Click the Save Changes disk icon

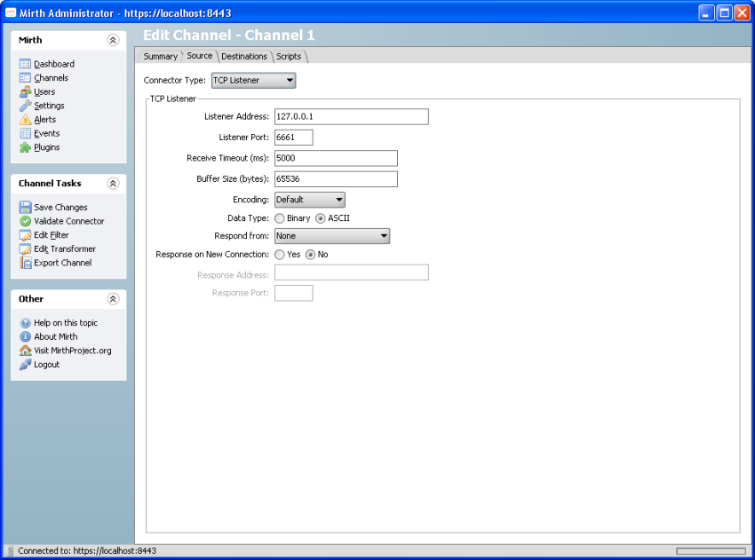(x=25, y=208)
